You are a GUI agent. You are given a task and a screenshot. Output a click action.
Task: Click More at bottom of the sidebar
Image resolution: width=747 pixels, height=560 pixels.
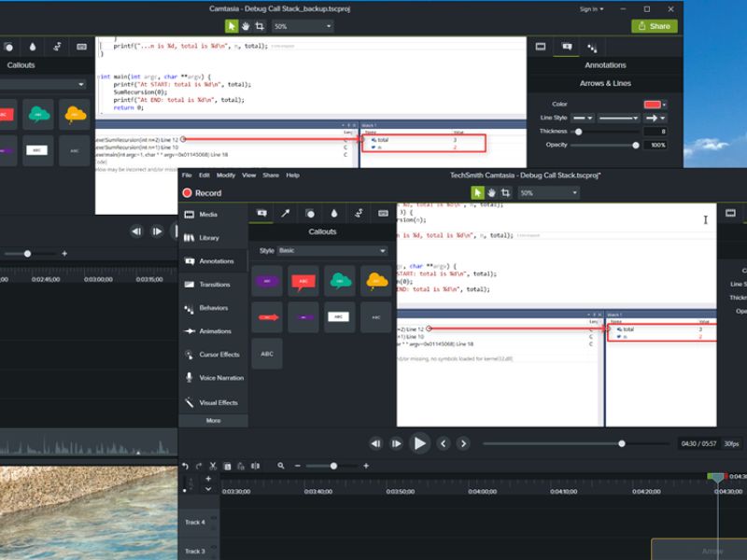pyautogui.click(x=213, y=421)
